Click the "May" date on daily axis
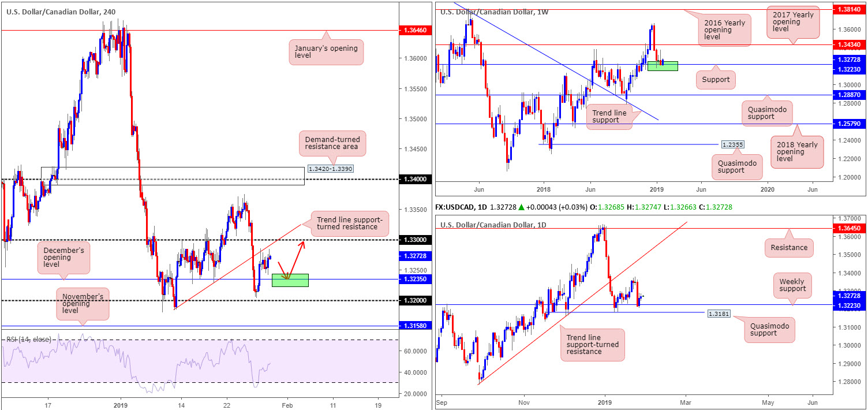868x410 pixels. point(768,401)
